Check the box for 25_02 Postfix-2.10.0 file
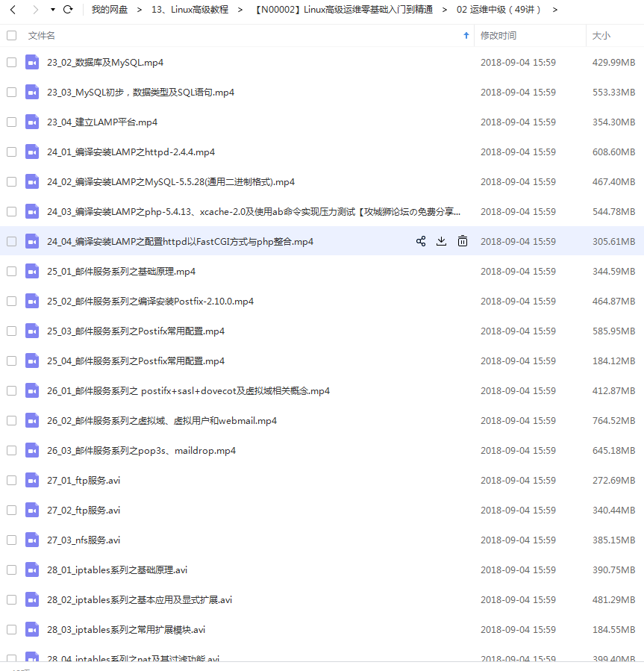Viewport: 644px width, 671px height. click(x=11, y=302)
